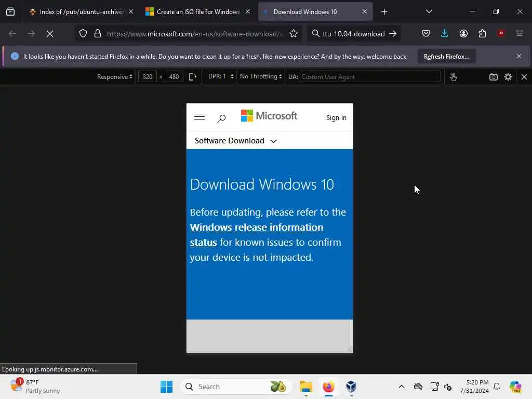Close Responsive Design Mode
This screenshot has width=532, height=399.
pos(524,77)
